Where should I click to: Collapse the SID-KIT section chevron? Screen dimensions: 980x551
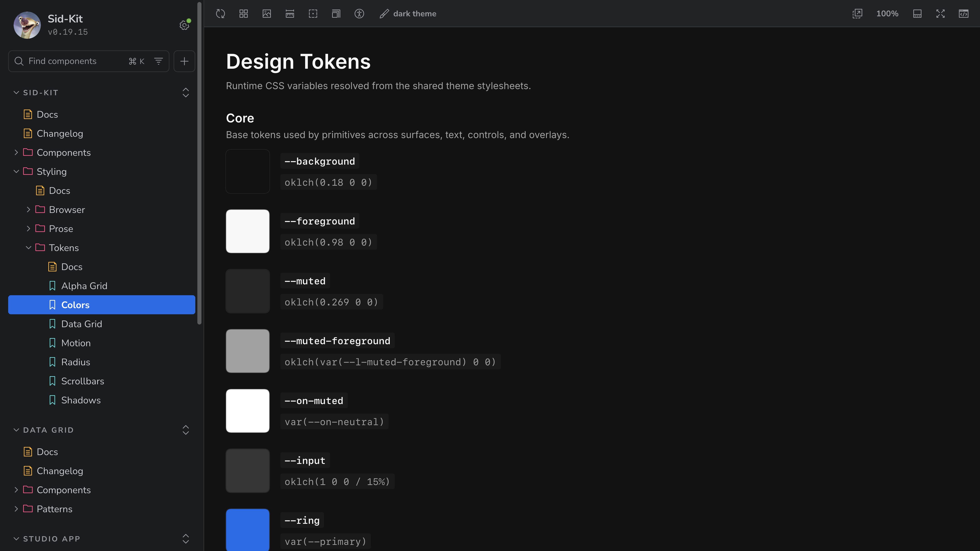[16, 93]
